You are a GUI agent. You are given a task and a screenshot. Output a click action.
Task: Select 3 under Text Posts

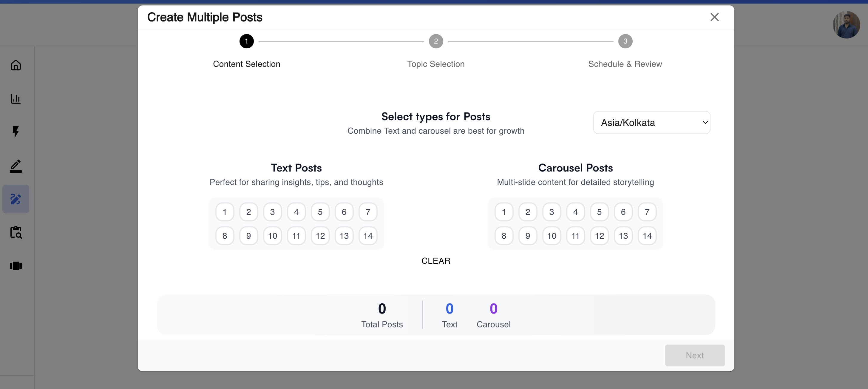(x=272, y=212)
